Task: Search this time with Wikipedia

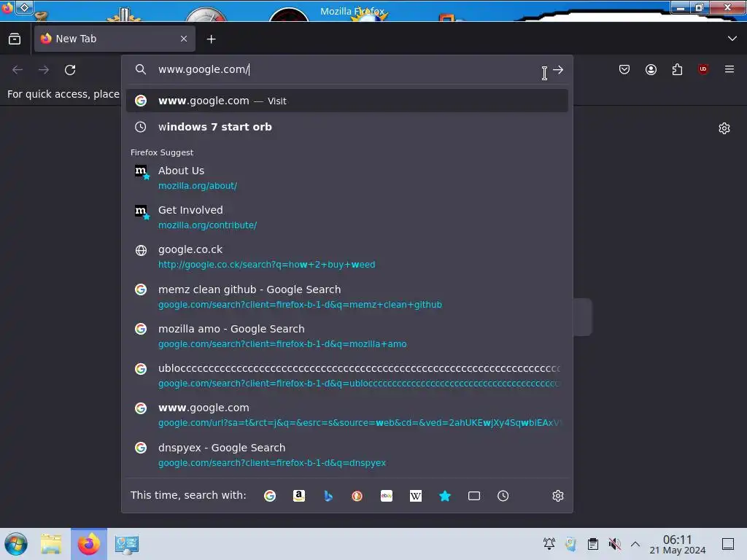Action: point(415,496)
